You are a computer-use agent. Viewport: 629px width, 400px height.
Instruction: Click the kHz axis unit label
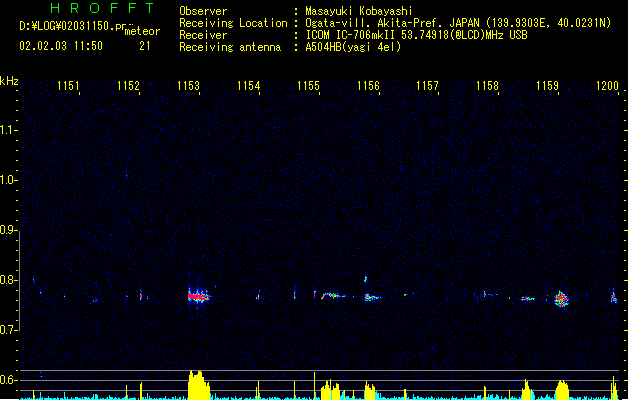[9, 81]
